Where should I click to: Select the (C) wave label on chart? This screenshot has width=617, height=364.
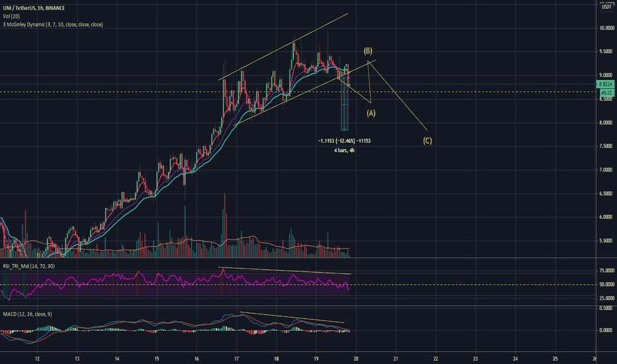[x=428, y=141]
